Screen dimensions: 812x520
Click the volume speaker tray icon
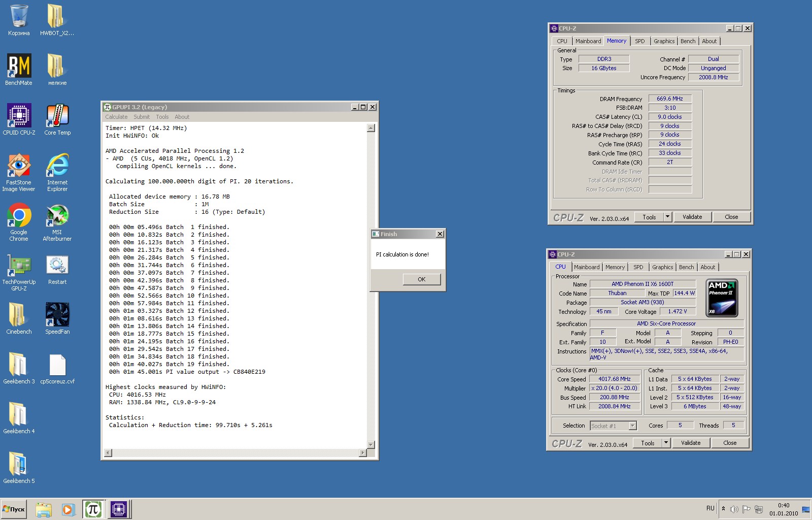734,509
